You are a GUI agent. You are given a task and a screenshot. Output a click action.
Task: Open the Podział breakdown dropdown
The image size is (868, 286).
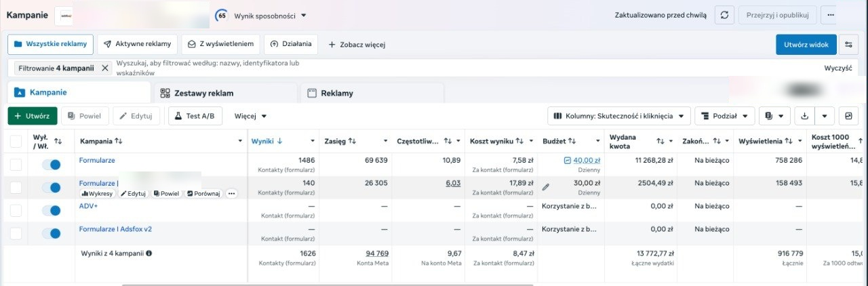[725, 116]
